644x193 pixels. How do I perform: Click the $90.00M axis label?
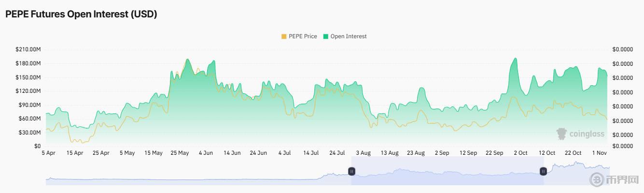(29, 105)
